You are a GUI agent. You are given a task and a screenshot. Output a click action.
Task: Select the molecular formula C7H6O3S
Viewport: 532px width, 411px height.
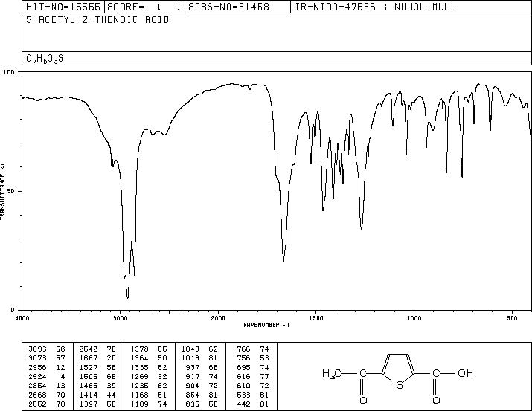(x=45, y=59)
